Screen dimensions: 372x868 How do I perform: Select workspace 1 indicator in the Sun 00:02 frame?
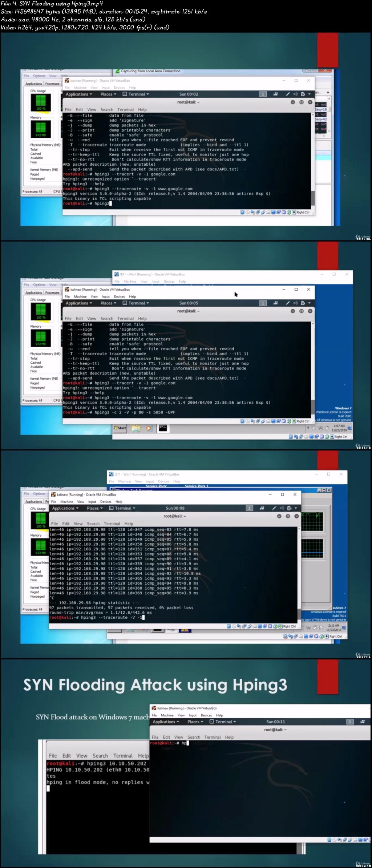[x=263, y=94]
